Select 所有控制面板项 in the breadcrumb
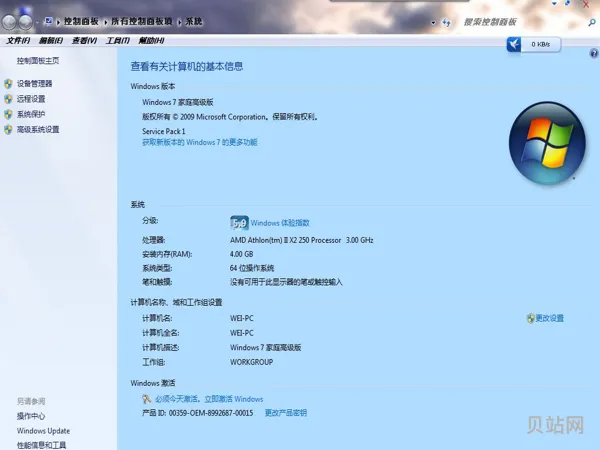 (142, 21)
